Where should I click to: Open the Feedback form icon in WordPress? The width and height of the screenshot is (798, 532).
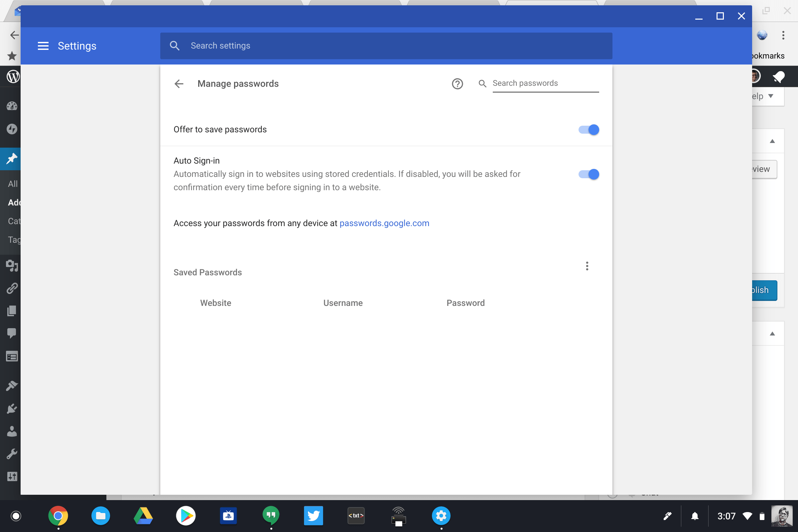tap(12, 356)
